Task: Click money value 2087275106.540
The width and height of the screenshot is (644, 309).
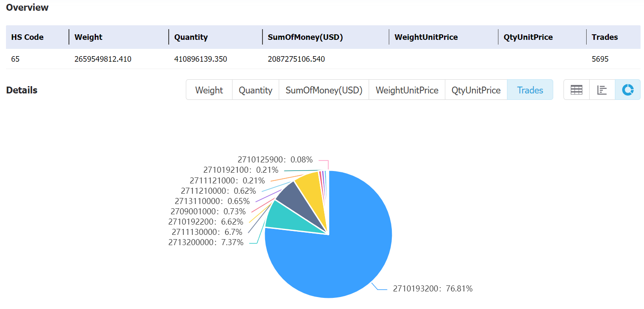Action: [x=296, y=59]
